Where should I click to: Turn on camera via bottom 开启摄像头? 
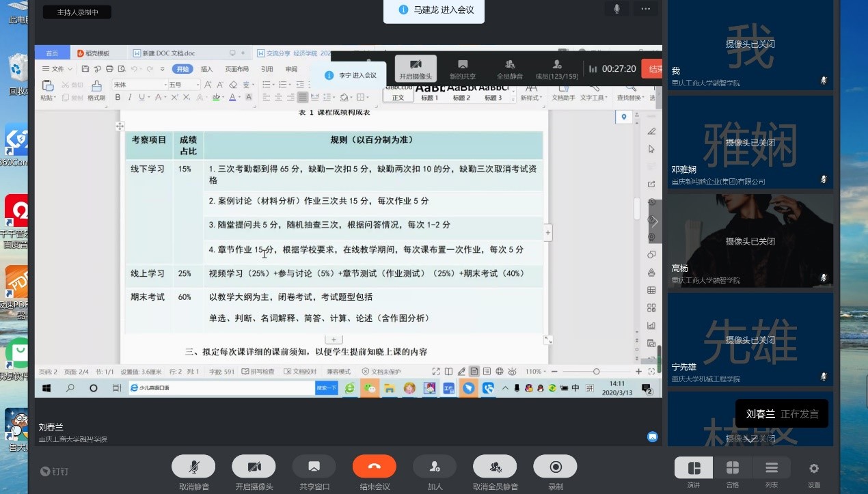(x=254, y=467)
